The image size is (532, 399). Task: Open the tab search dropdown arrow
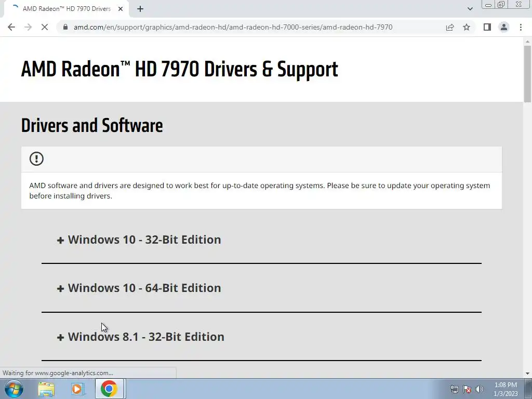coord(470,9)
